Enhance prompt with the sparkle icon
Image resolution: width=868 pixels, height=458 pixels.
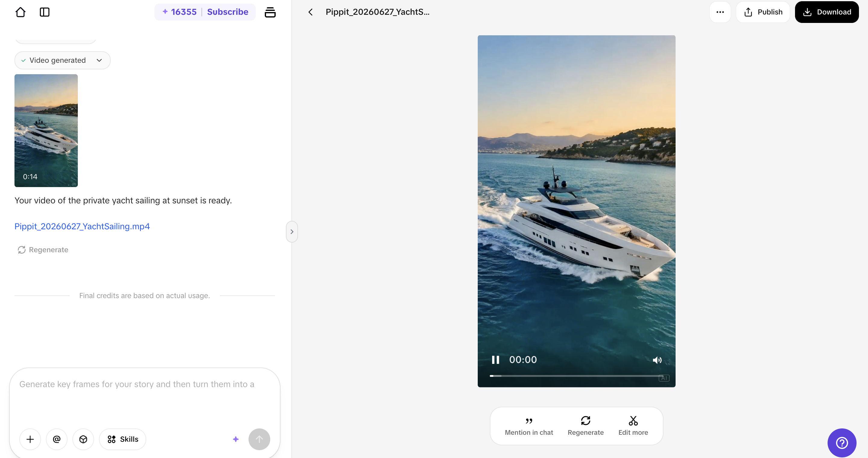click(236, 439)
